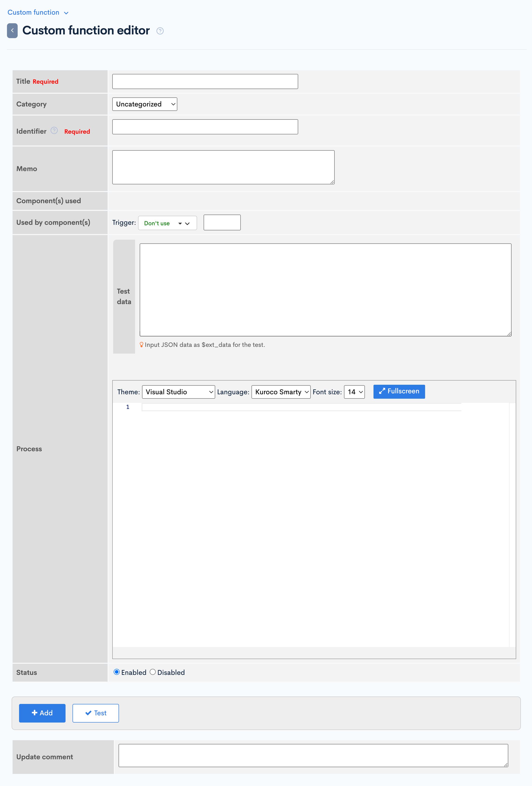This screenshot has width=532, height=786.
Task: Click the back arrow beside Custom function editor
Action: pyautogui.click(x=13, y=30)
